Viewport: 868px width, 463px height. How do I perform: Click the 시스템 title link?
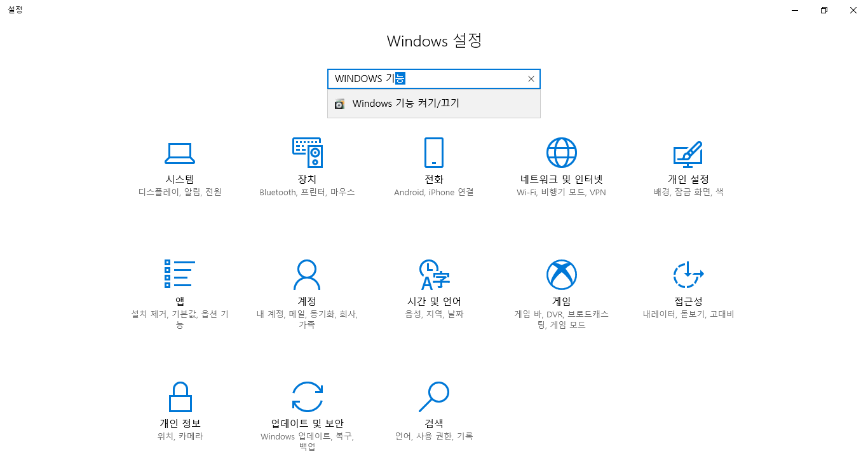(x=180, y=179)
